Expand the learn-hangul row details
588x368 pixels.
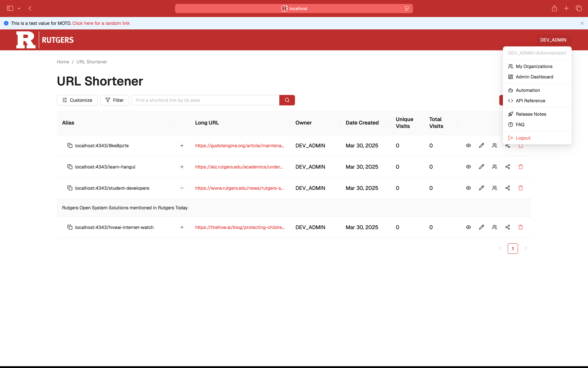pyautogui.click(x=182, y=167)
